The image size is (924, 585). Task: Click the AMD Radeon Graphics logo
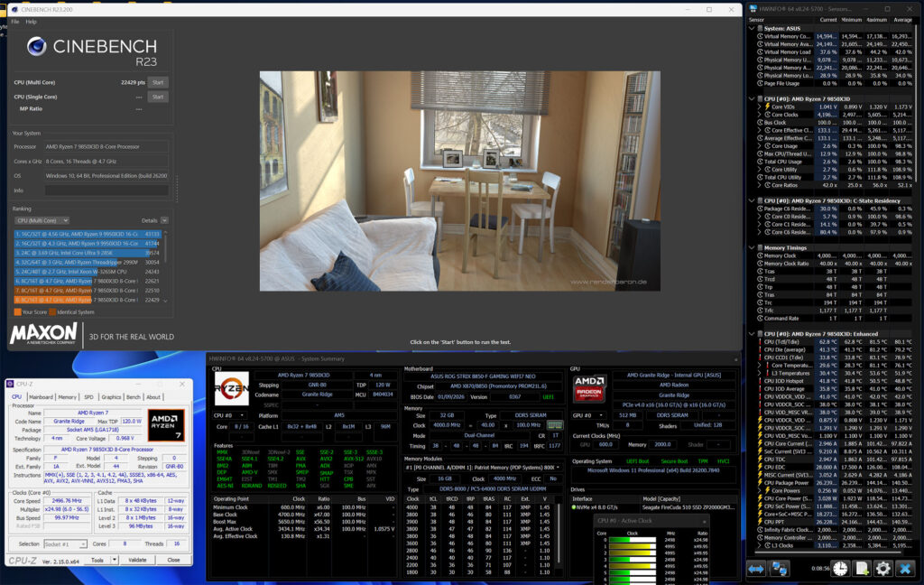coord(590,389)
